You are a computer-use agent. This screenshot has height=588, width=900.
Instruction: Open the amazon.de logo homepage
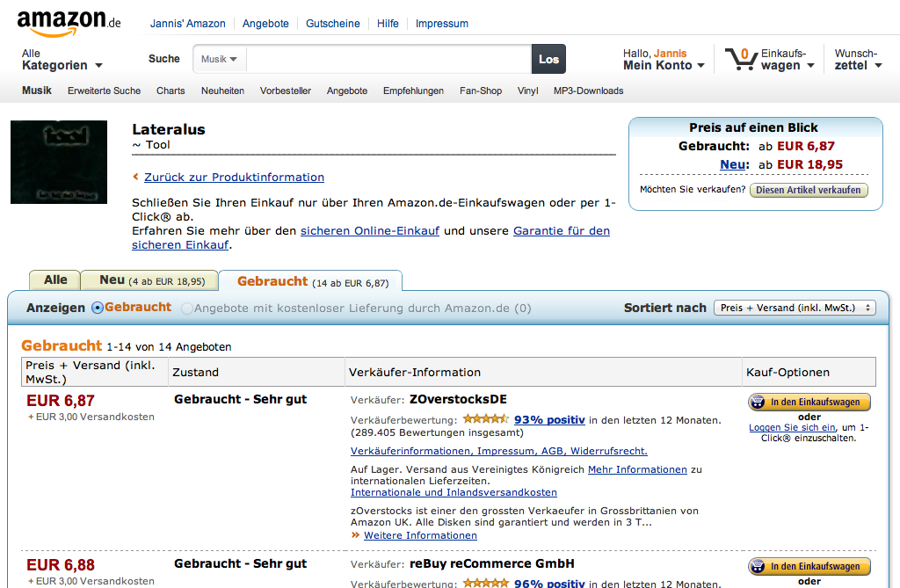pyautogui.click(x=69, y=22)
